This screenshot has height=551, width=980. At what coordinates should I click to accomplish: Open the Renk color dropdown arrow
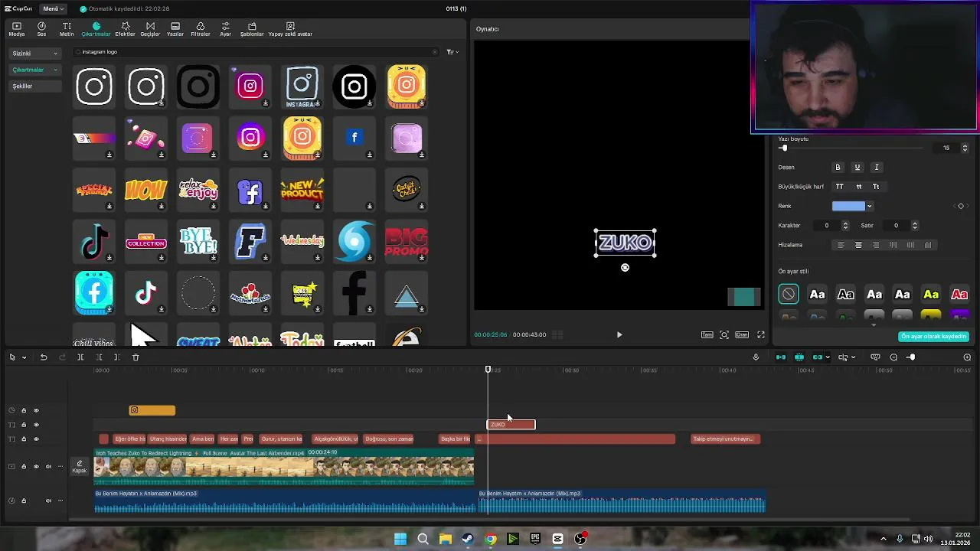coord(869,206)
